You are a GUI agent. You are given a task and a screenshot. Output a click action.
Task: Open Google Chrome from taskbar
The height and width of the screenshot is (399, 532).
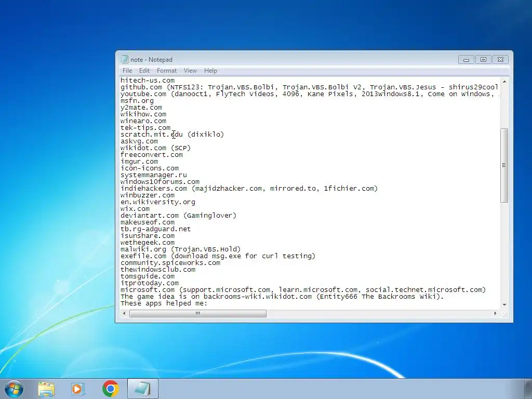[110, 389]
